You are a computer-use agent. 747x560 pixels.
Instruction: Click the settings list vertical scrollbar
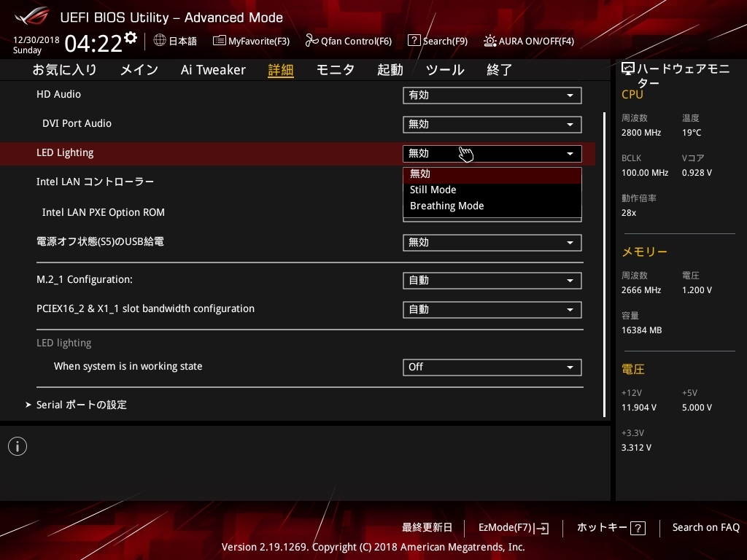[604, 265]
